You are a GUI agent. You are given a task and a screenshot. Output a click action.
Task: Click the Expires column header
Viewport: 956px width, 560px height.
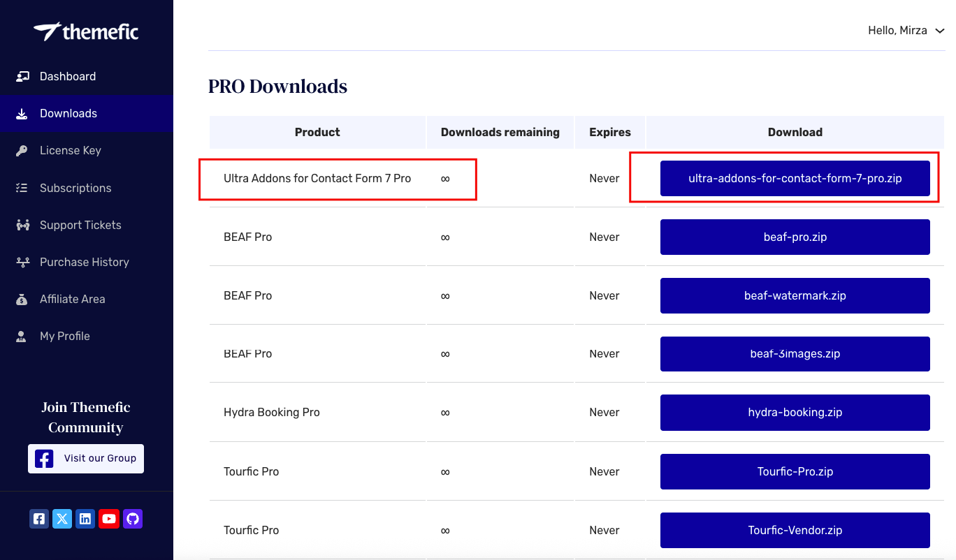(610, 132)
